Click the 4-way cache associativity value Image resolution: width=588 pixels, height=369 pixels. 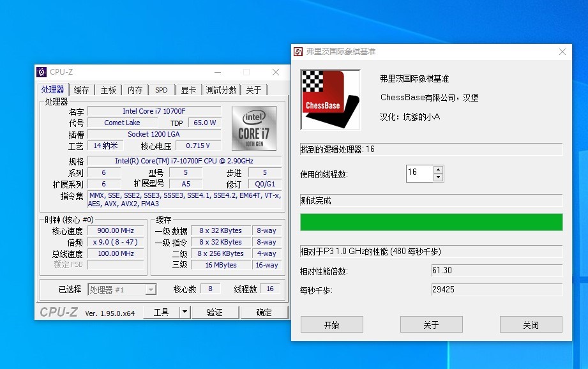pyautogui.click(x=267, y=253)
